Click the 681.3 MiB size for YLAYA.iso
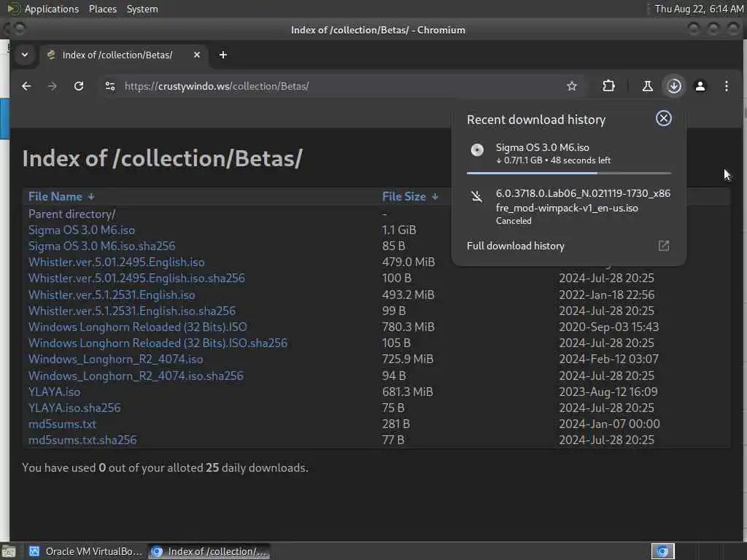 pyautogui.click(x=407, y=392)
